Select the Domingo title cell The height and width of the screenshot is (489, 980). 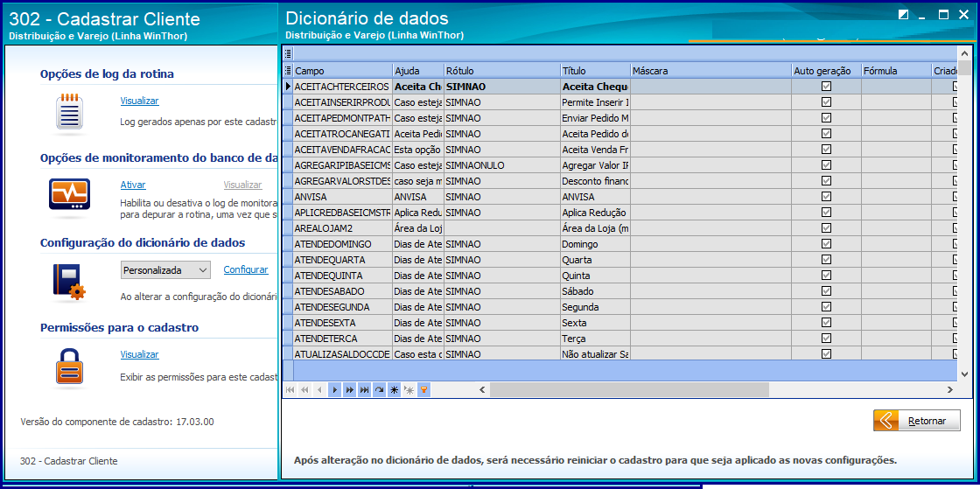tap(595, 244)
